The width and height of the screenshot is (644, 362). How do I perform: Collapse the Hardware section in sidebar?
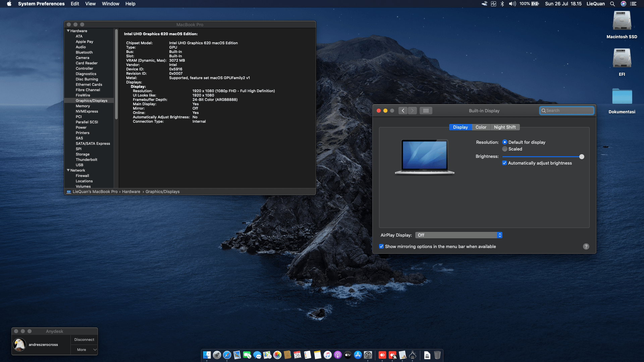[68, 31]
